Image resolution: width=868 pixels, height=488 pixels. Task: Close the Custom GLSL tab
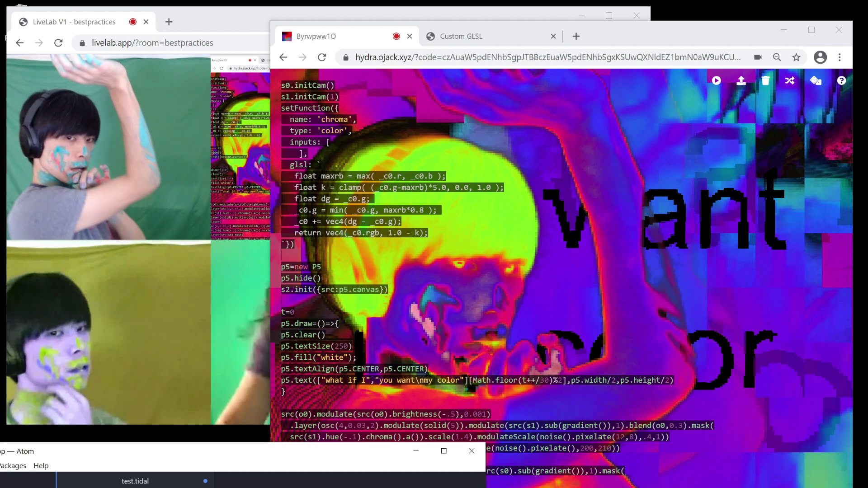point(553,36)
